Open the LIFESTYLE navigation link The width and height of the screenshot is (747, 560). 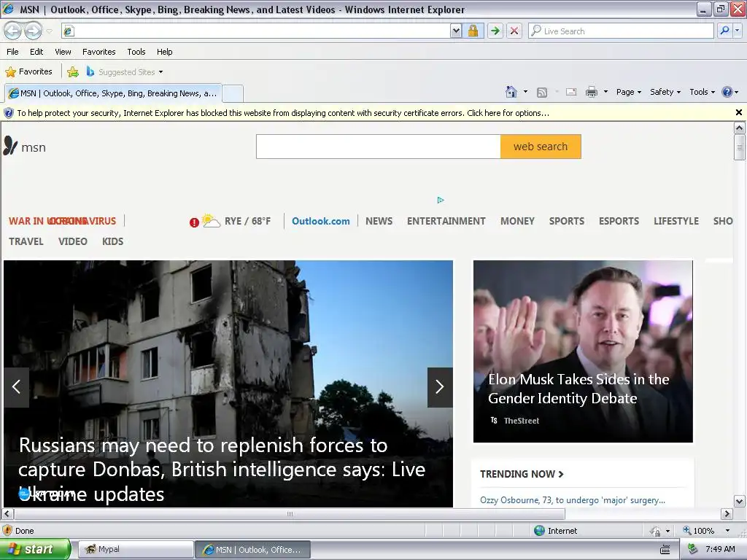676,221
